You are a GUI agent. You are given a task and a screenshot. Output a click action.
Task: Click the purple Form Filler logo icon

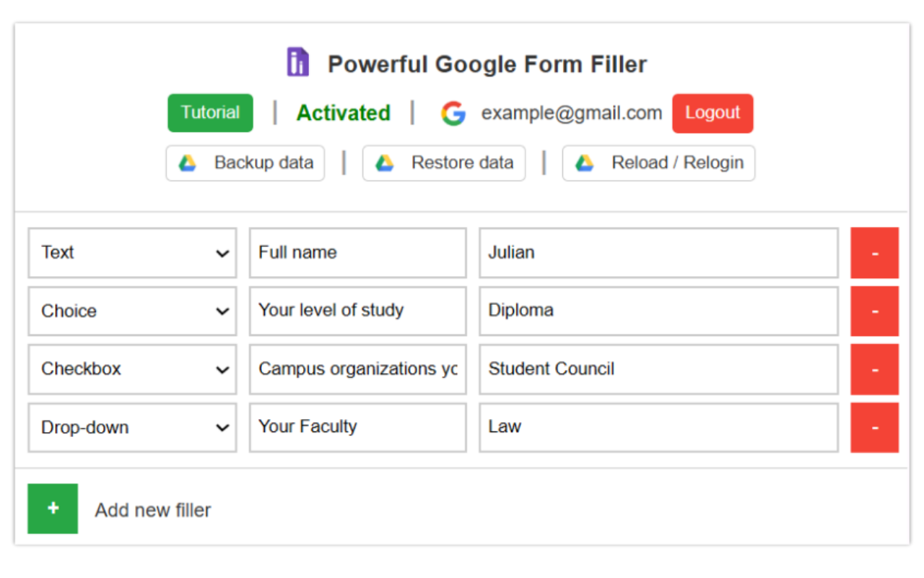(297, 62)
